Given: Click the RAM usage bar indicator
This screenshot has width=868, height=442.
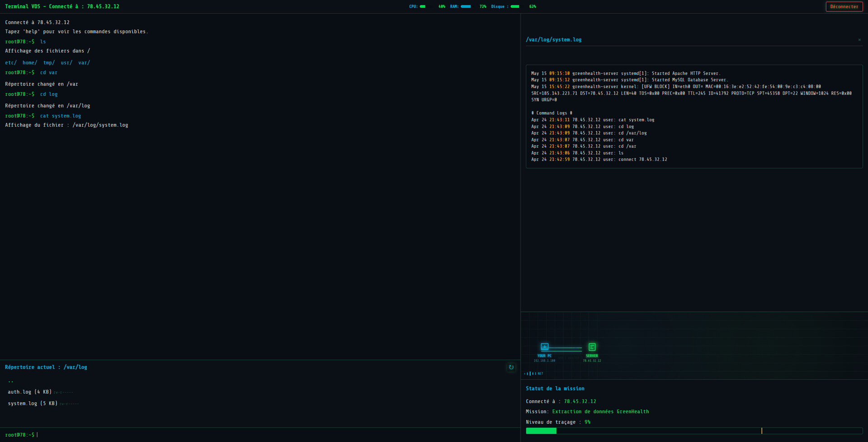Looking at the screenshot, I should (x=466, y=6).
